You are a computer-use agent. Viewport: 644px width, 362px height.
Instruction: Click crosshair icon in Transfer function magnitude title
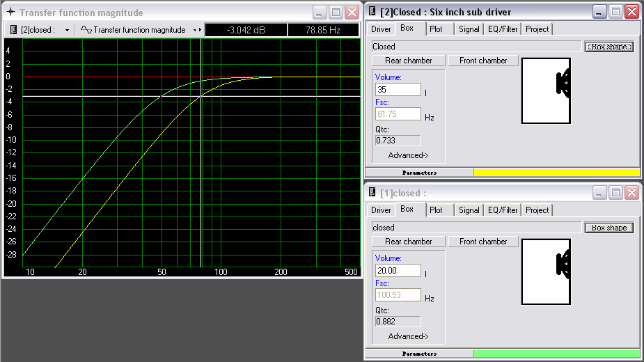click(x=10, y=12)
